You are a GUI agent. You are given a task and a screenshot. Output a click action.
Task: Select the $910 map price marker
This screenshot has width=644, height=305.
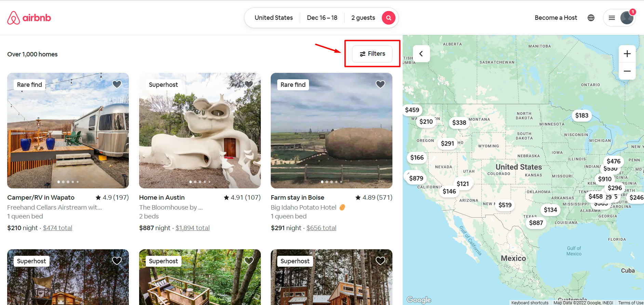pyautogui.click(x=605, y=179)
